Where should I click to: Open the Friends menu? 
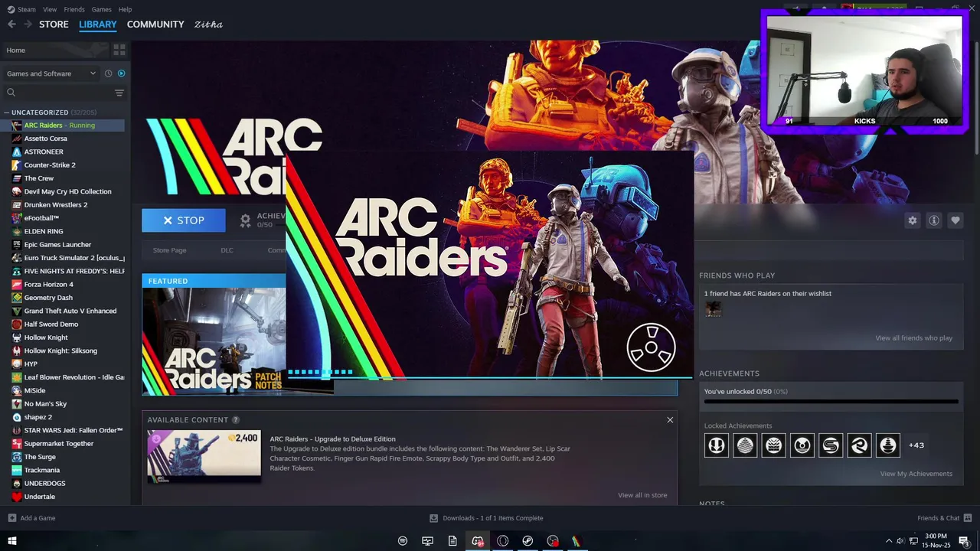[74, 9]
